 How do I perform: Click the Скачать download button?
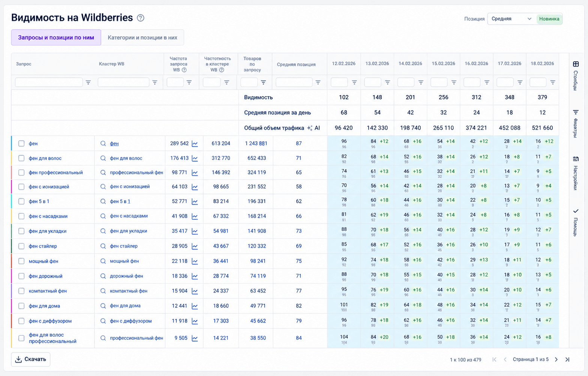(x=31, y=359)
